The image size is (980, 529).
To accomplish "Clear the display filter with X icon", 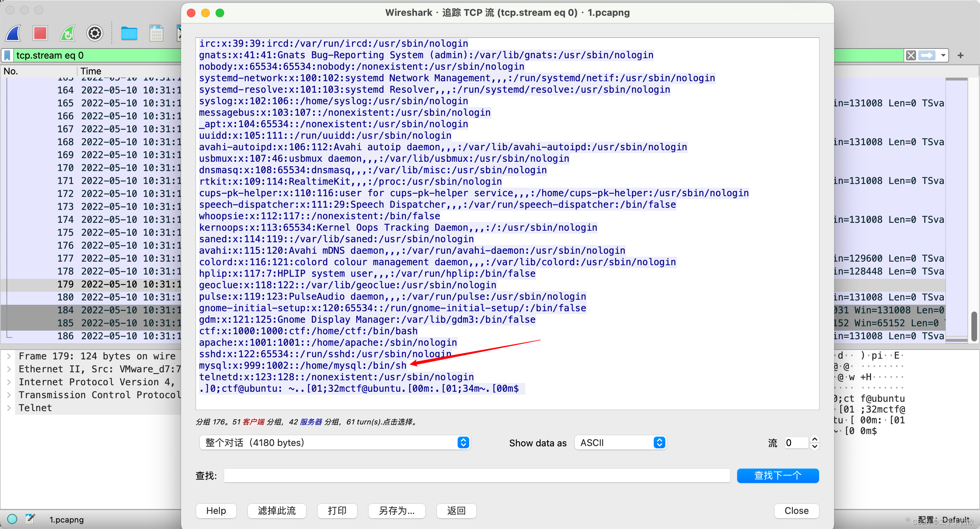I will (x=910, y=56).
